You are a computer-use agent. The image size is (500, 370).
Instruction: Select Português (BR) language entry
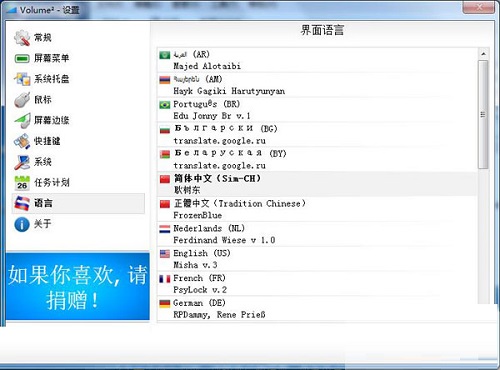(317, 110)
